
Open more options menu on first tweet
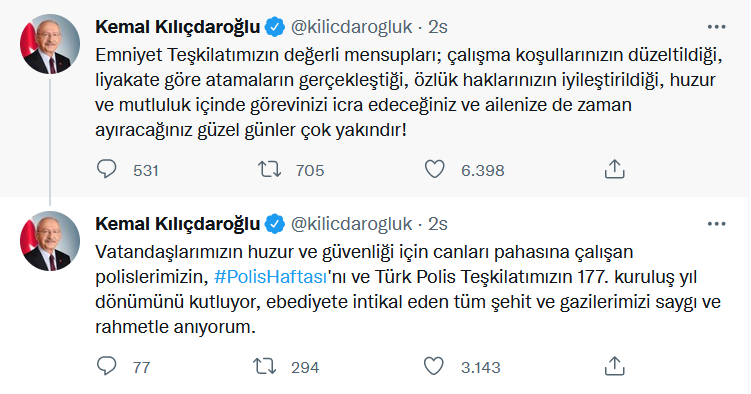point(717,27)
